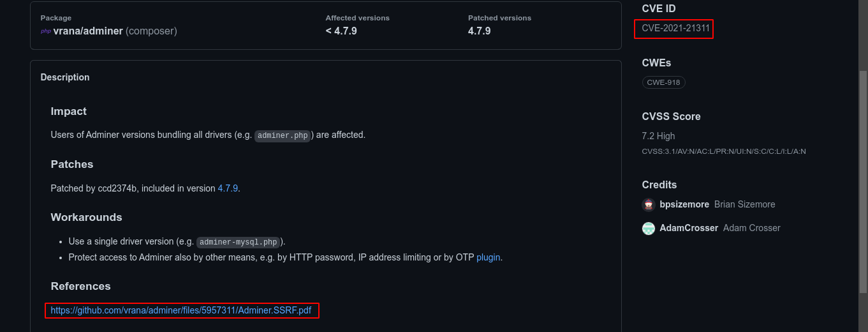Open the 4.7.9 release link in Patches
The height and width of the screenshot is (332, 868).
[x=228, y=188]
